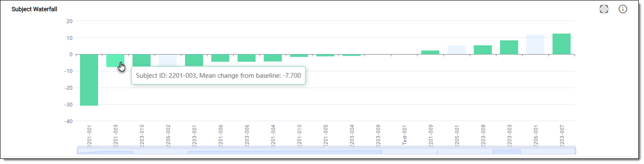This screenshot has width=644, height=164.
Task: Select the faded bar for subject 2205-001
Action: pyautogui.click(x=457, y=50)
